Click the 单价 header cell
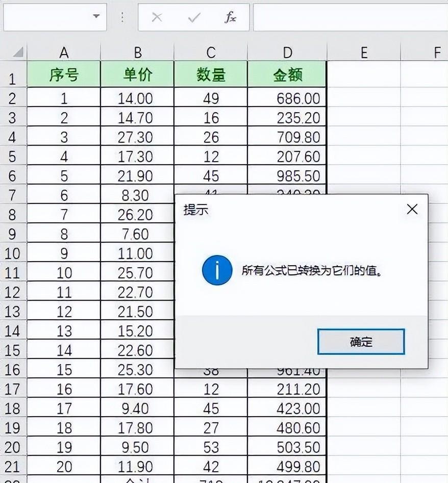 click(x=137, y=74)
